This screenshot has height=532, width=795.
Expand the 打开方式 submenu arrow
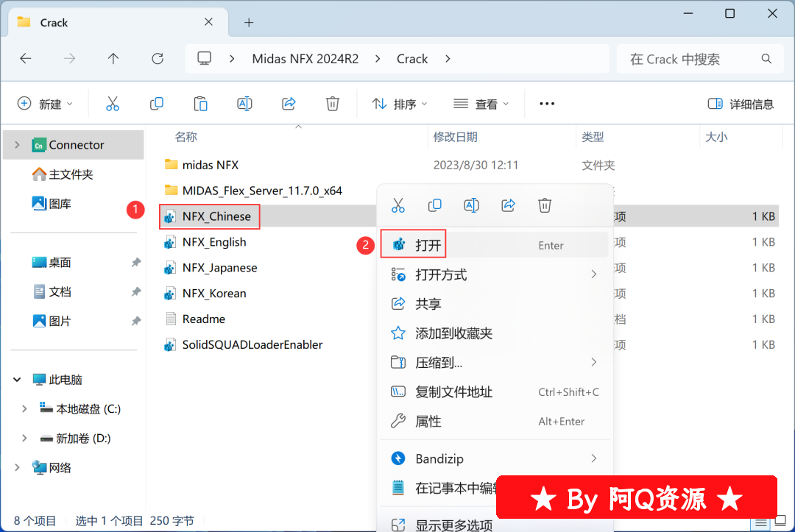[594, 274]
